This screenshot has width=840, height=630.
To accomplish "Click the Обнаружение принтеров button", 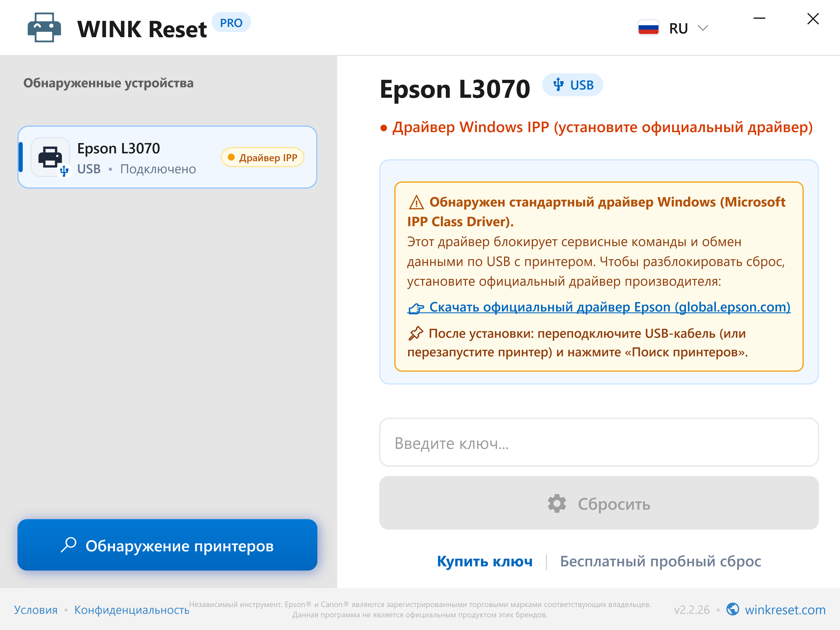I will 168,545.
